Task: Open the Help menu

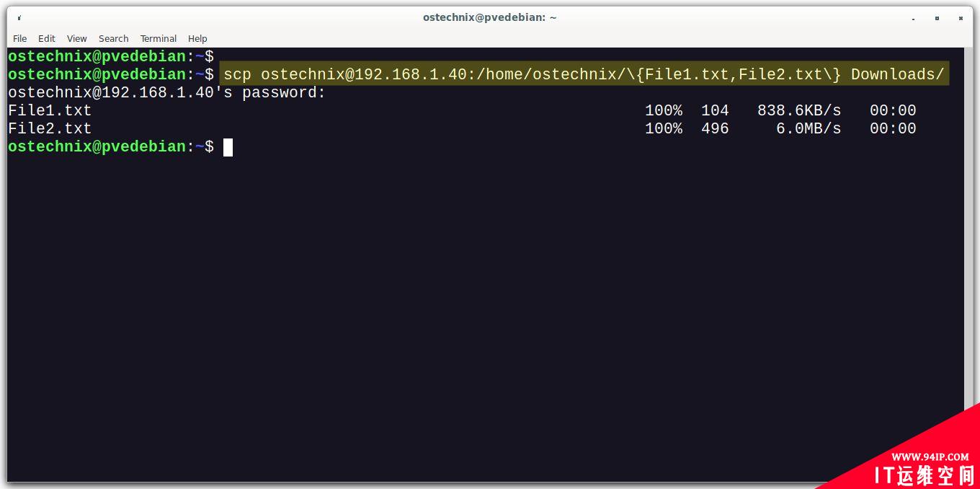Action: [197, 38]
